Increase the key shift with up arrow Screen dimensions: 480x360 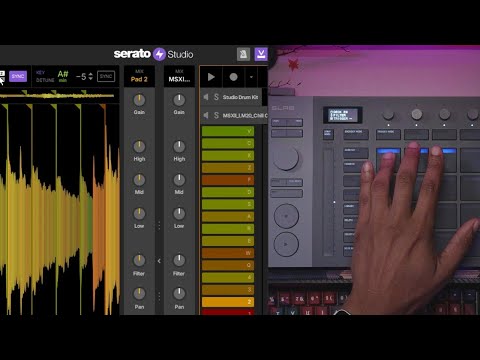point(91,74)
